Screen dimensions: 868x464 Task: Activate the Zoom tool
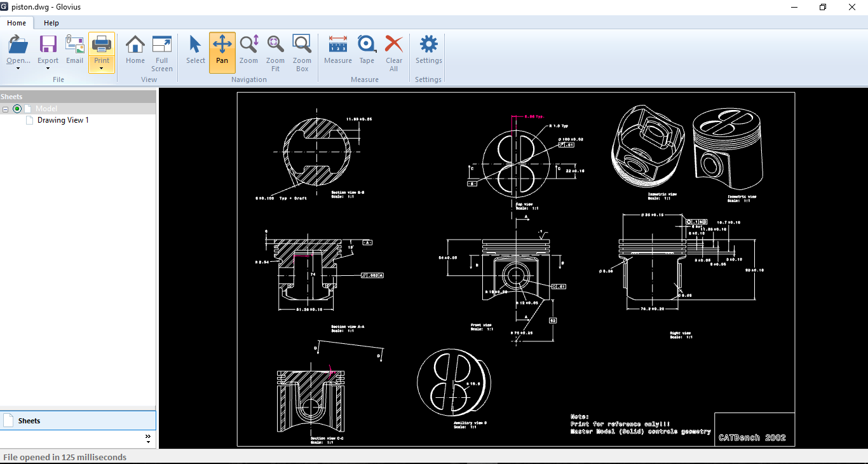[x=248, y=51]
